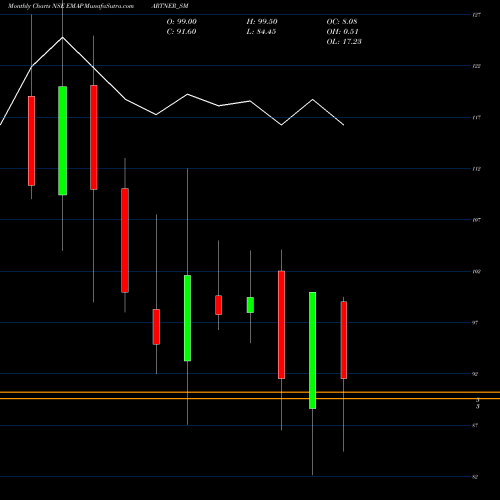Click the 127 price axis label

click(476, 15)
